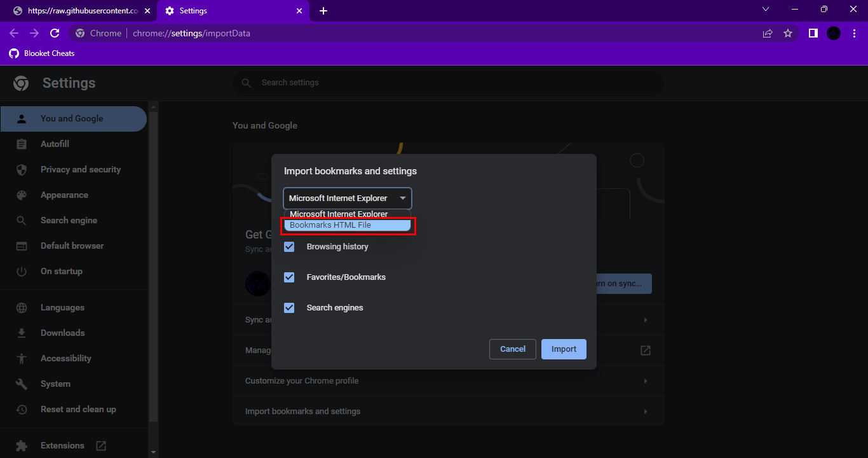Click the On startup power icon
This screenshot has width=868, height=458.
click(x=22, y=271)
